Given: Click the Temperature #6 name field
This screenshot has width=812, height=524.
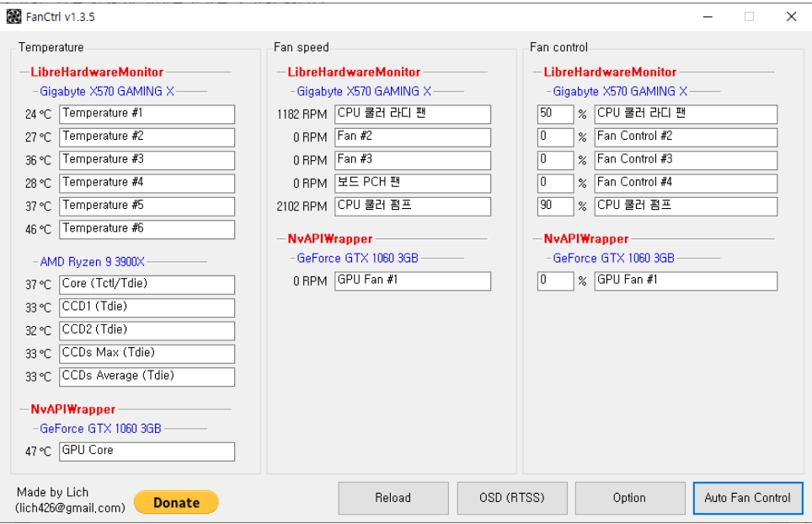Looking at the screenshot, I should (x=147, y=229).
